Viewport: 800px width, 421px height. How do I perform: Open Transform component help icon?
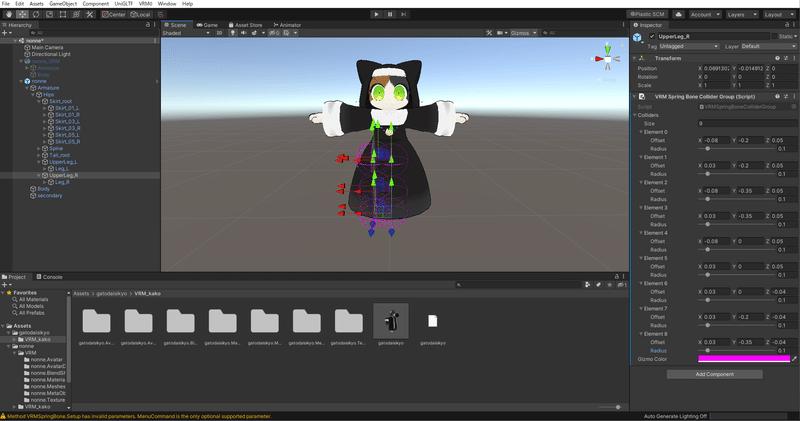(x=778, y=58)
